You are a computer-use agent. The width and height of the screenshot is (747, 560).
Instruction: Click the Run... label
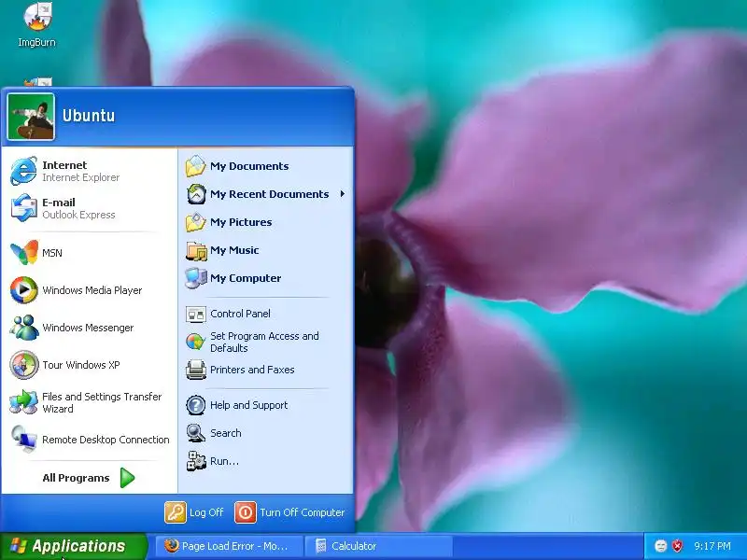click(224, 461)
